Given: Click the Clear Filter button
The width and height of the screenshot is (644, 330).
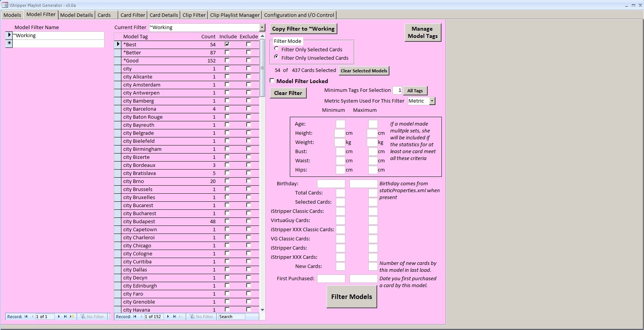Looking at the screenshot, I should [288, 93].
